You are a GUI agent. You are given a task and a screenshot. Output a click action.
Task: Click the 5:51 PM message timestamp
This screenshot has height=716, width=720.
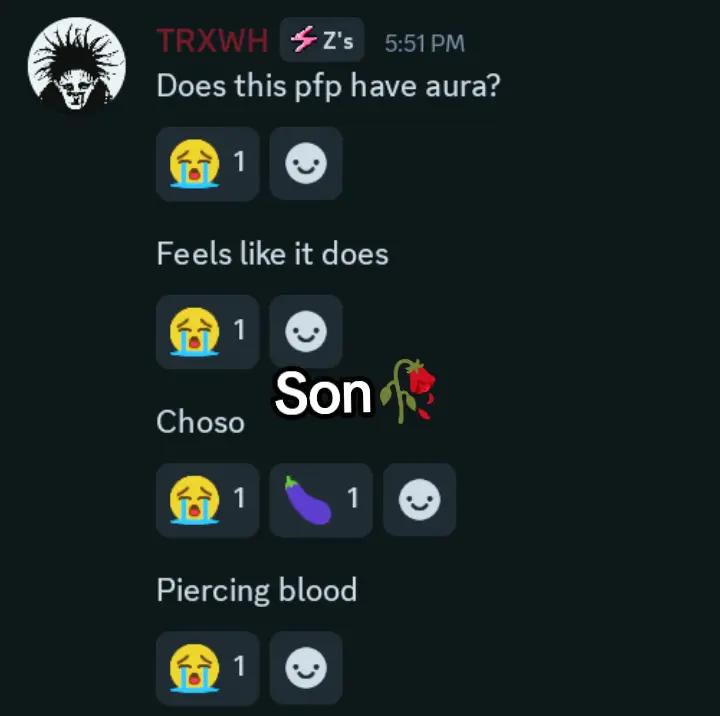[425, 43]
